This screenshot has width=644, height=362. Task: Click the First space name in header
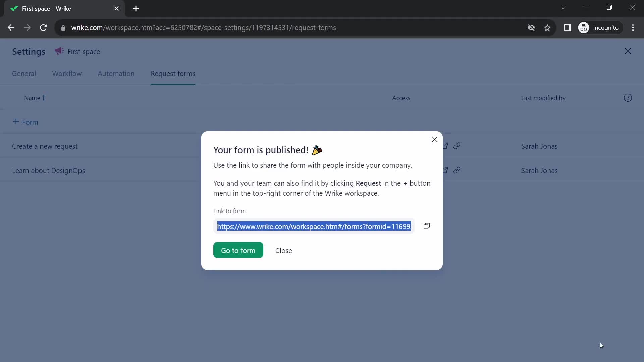pos(84,52)
